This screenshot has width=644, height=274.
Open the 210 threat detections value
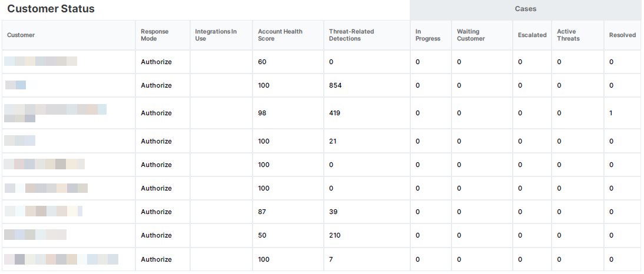(334, 235)
